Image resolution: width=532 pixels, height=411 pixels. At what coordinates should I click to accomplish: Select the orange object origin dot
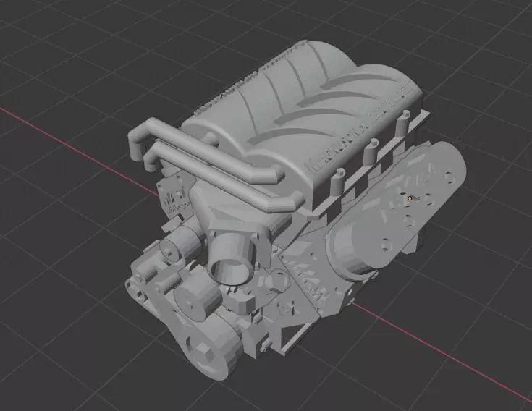[x=410, y=198]
